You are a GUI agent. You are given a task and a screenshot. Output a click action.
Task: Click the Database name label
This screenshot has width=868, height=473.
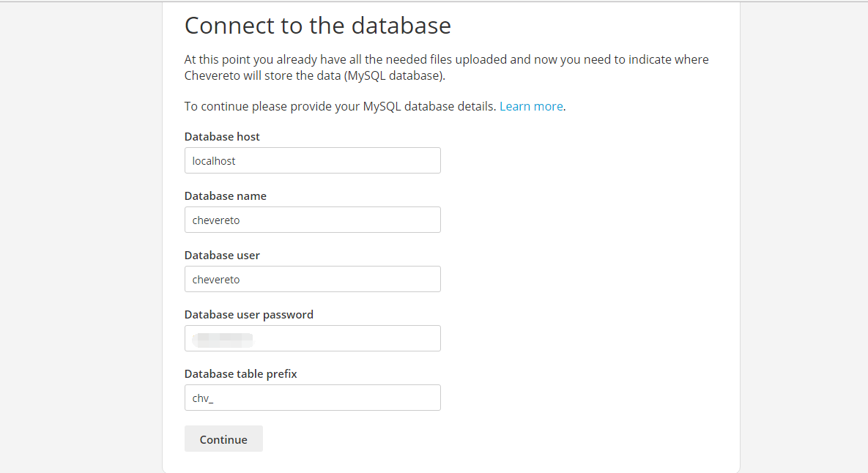(226, 195)
